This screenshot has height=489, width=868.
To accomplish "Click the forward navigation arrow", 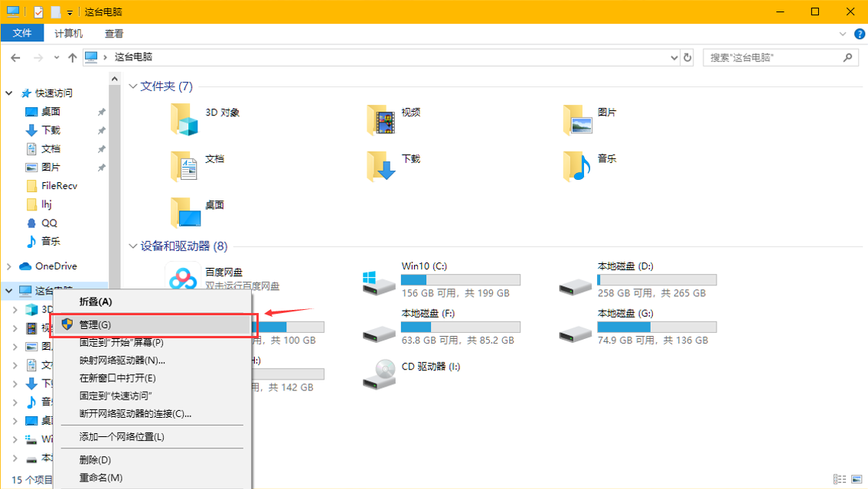I will pos(38,57).
